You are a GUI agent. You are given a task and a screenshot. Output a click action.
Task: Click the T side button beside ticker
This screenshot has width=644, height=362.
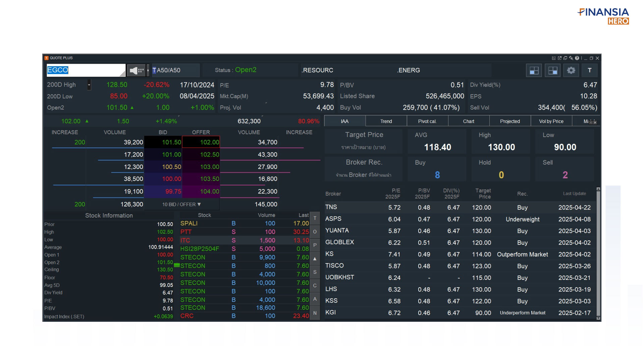pos(315,218)
